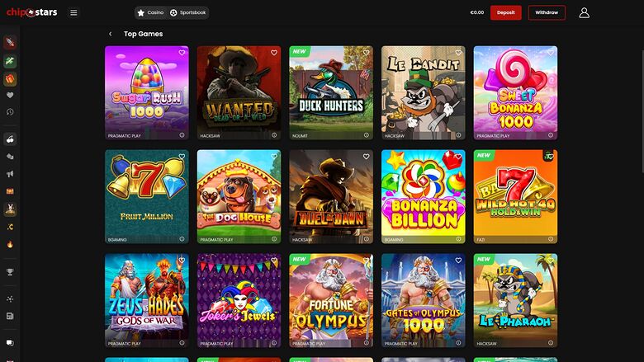Launch the Fruit Million game
The image size is (644, 362).
tap(147, 196)
